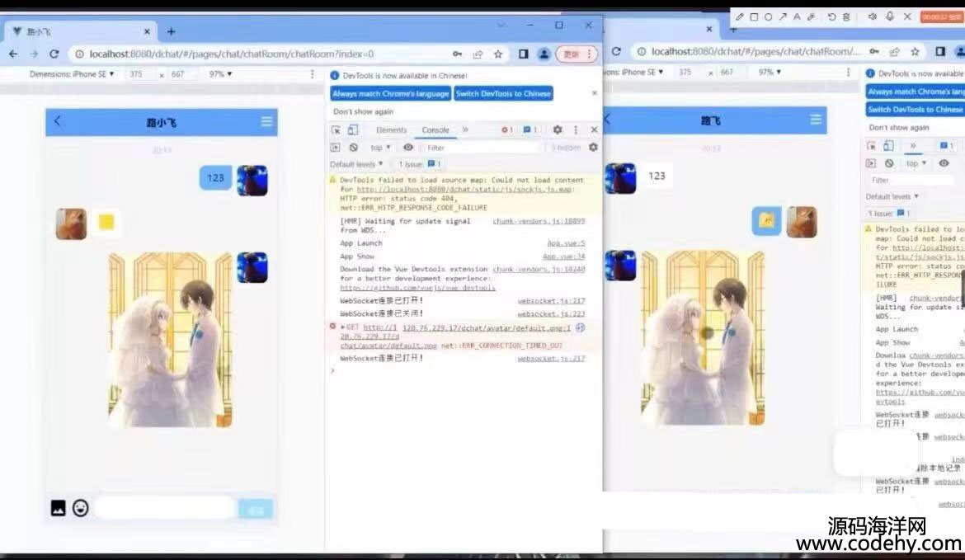Click the blue avatar next to 123 in left chat
The height and width of the screenshot is (560, 965).
coord(252,181)
